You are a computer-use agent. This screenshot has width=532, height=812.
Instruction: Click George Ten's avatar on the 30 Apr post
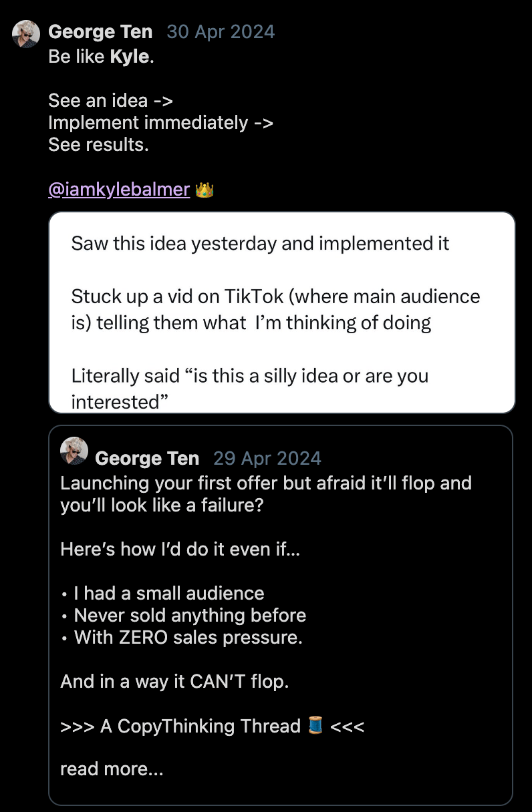coord(26,33)
